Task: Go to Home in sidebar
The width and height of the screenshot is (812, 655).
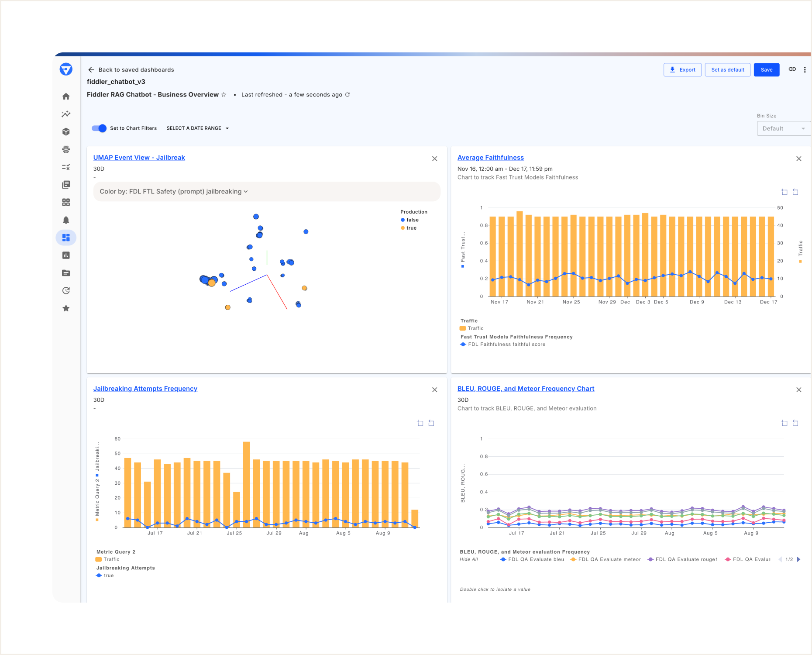Action: (x=66, y=97)
